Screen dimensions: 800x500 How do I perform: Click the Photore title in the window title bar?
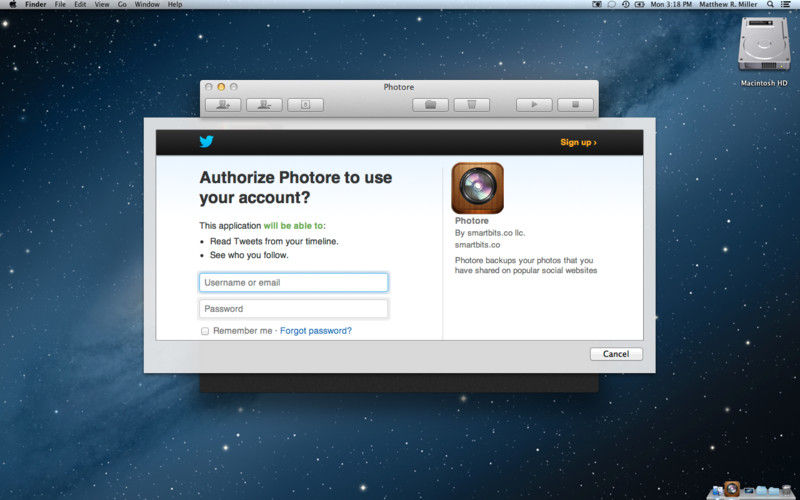(398, 87)
